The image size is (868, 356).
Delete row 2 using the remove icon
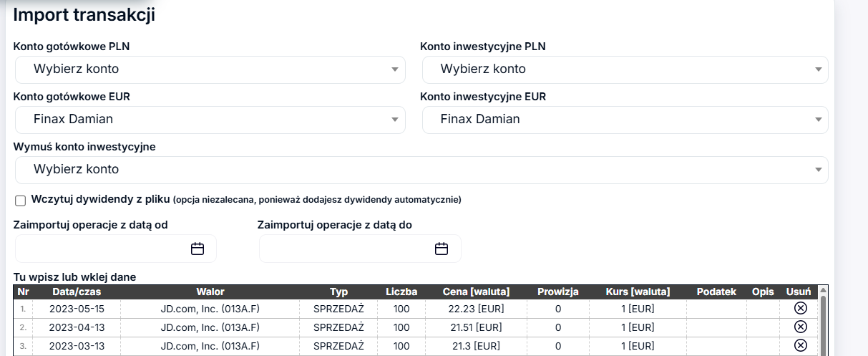(x=801, y=327)
